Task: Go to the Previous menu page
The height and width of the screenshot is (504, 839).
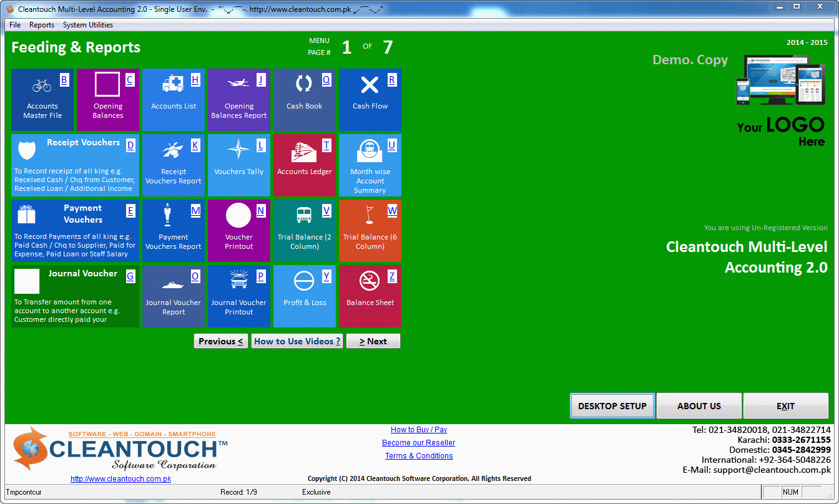Action: pos(221,341)
